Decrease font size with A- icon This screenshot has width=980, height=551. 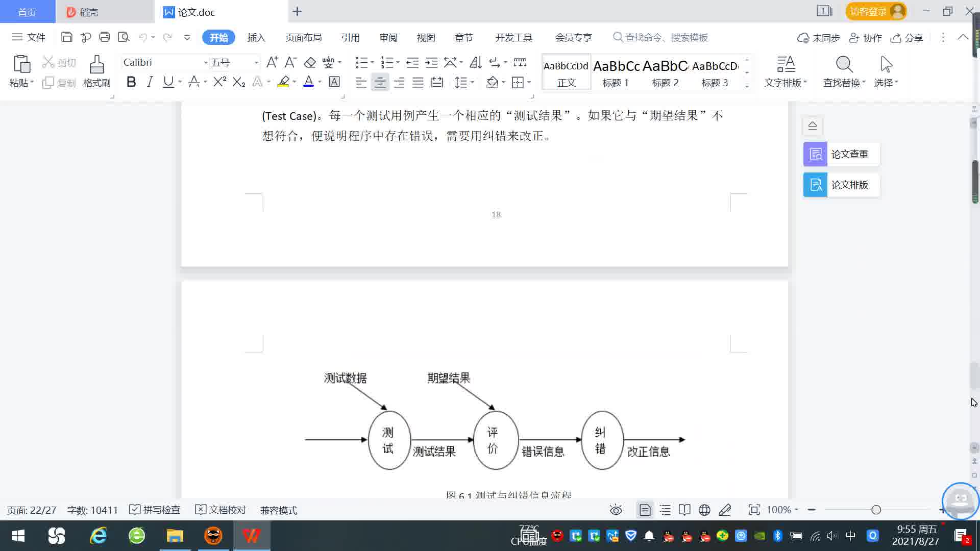point(290,62)
